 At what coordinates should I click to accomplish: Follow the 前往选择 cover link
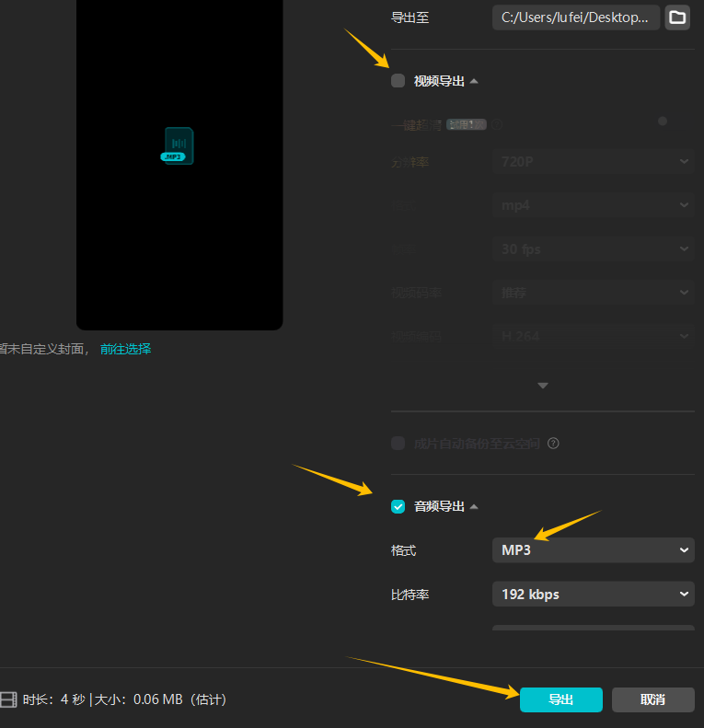125,349
